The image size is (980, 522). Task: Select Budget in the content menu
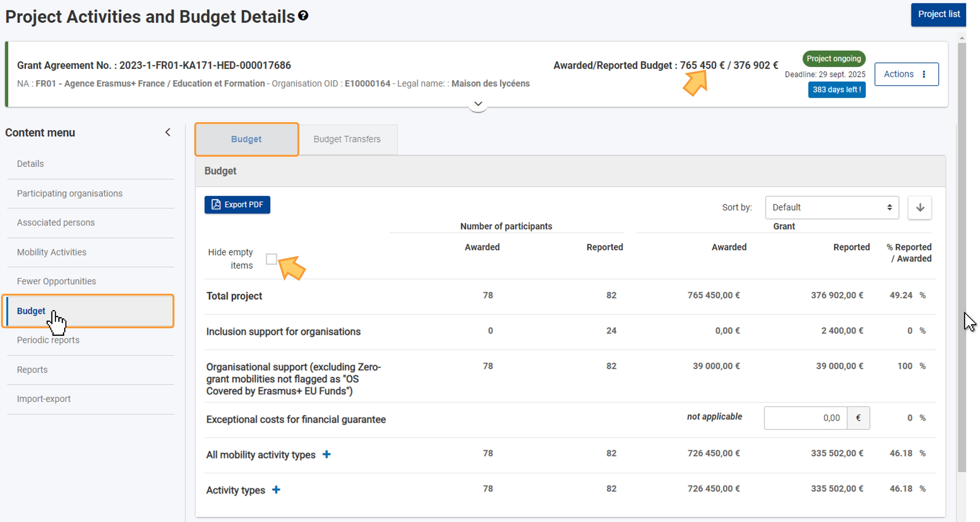(91, 311)
